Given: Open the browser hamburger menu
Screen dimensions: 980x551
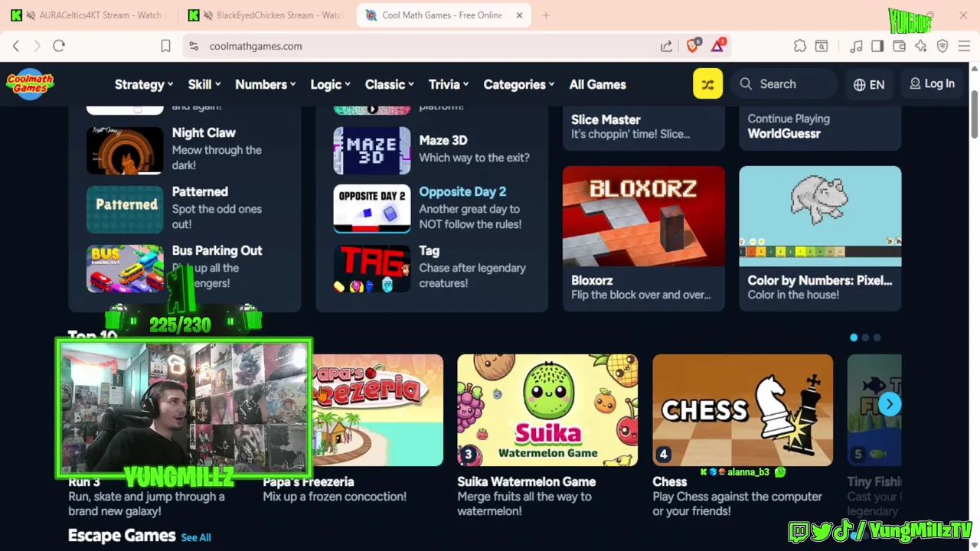Looking at the screenshot, I should 964,46.
